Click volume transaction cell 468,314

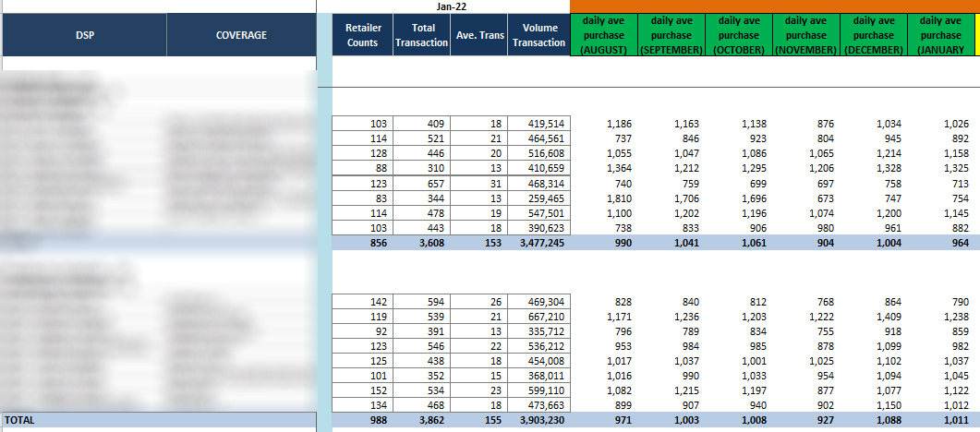click(x=538, y=184)
